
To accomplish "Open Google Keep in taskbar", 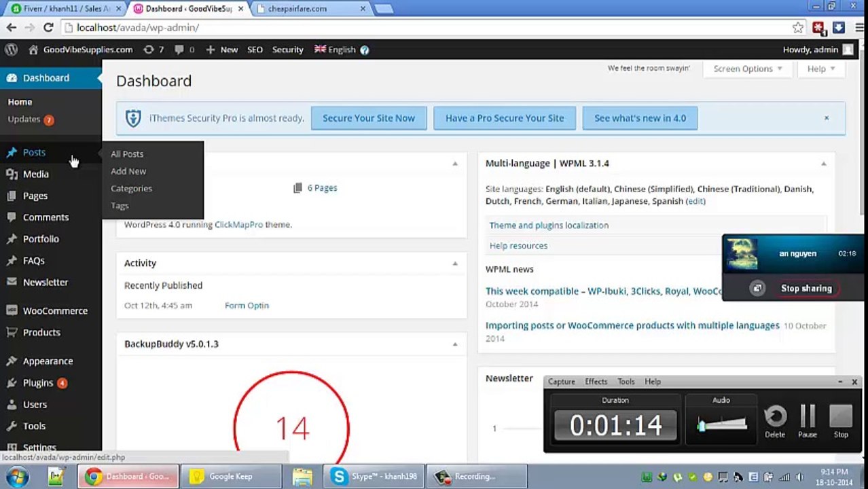I will coord(230,477).
